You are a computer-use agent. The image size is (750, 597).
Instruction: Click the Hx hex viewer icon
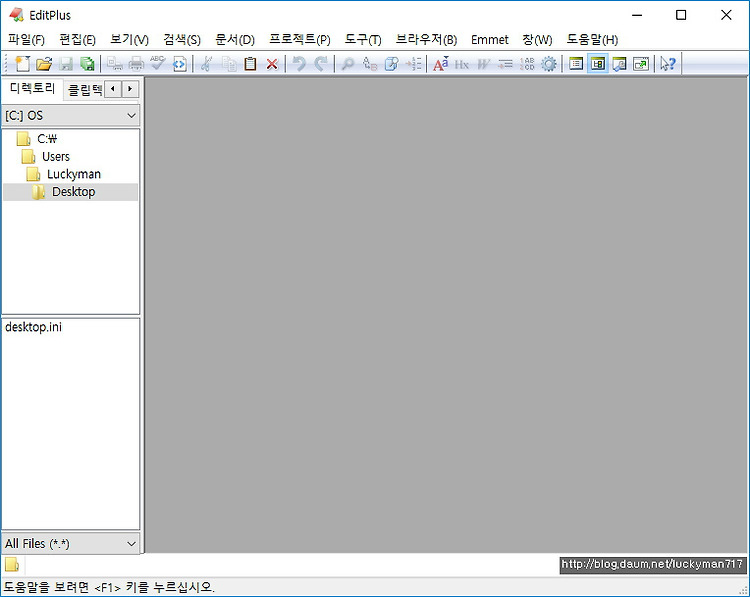coord(462,64)
